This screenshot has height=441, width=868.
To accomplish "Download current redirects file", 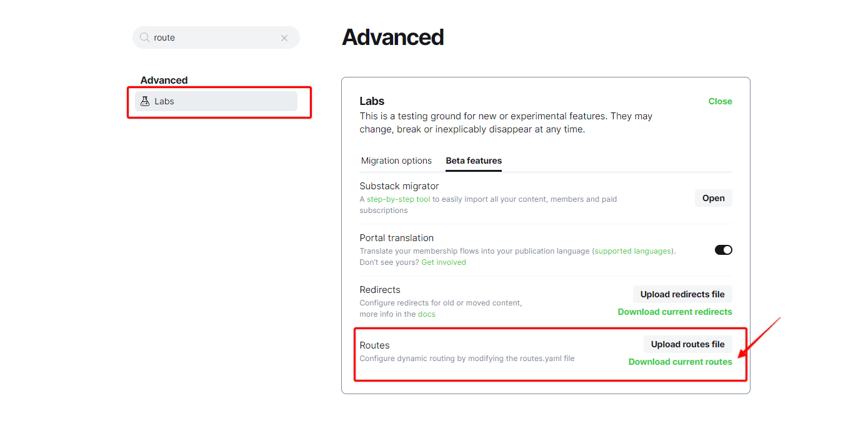I will pos(675,312).
